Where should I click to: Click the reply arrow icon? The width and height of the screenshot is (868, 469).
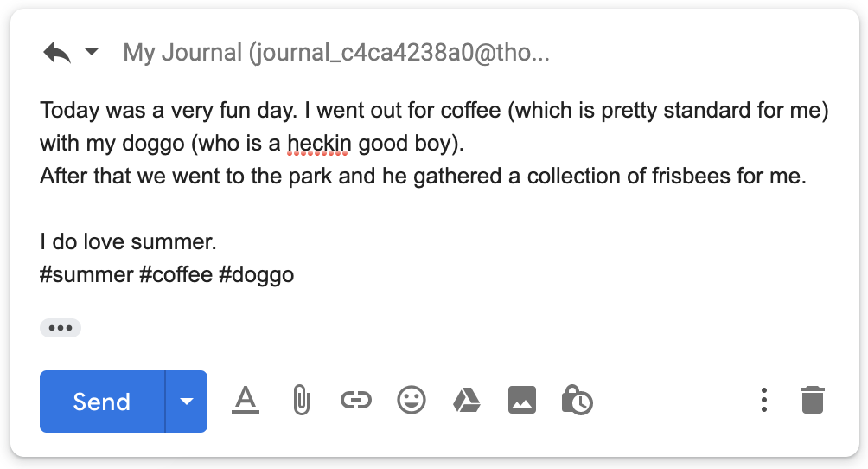pyautogui.click(x=57, y=53)
